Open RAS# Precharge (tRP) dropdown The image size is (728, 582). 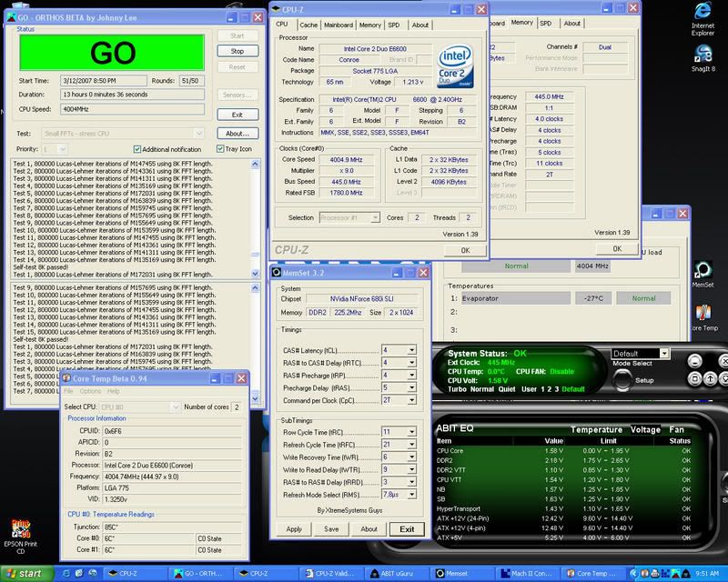pyautogui.click(x=412, y=375)
